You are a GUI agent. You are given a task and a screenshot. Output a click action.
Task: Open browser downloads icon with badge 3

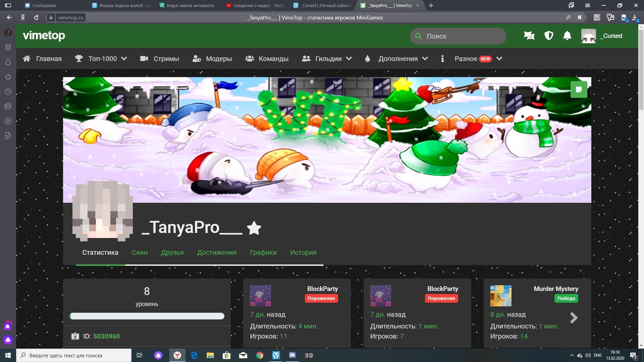point(635,17)
